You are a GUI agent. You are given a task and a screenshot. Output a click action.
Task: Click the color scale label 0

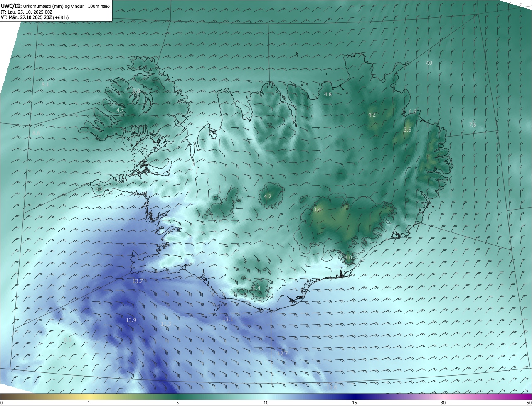[2, 403]
